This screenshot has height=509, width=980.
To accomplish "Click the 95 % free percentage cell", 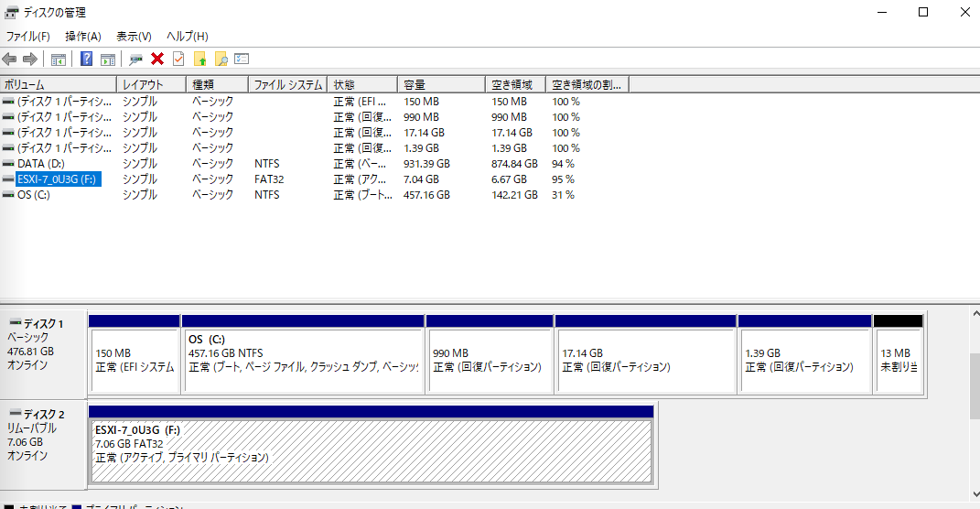I will [x=563, y=179].
